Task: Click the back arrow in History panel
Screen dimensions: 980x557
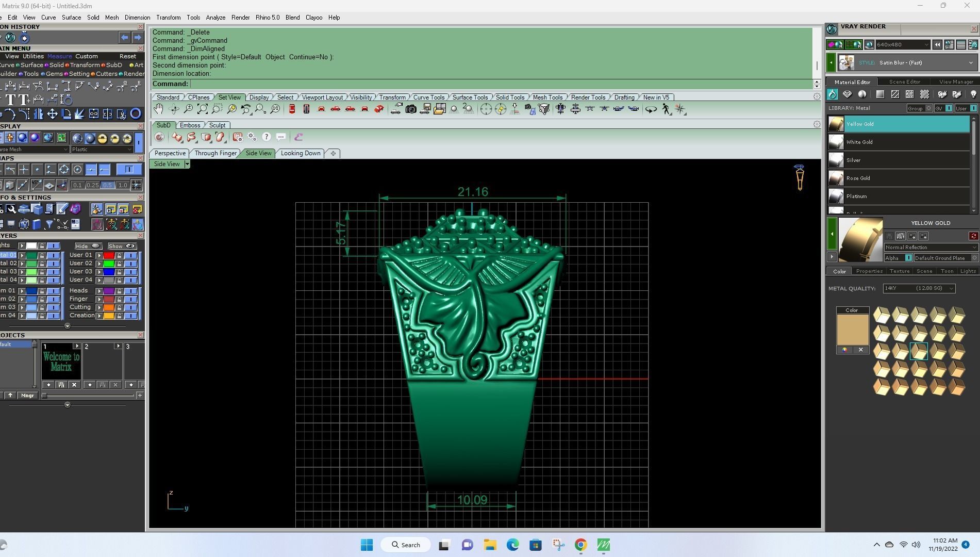Action: [124, 38]
